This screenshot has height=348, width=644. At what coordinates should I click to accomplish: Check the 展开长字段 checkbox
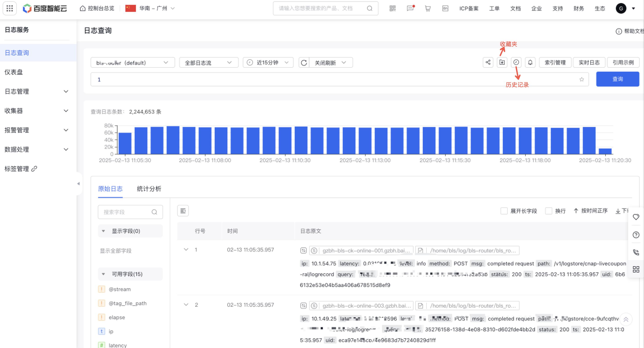click(x=504, y=211)
